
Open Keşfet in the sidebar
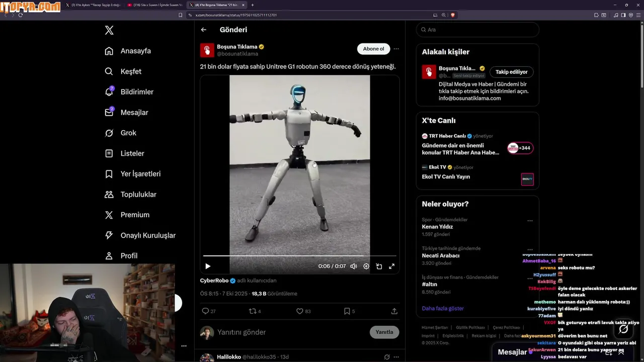(123, 71)
